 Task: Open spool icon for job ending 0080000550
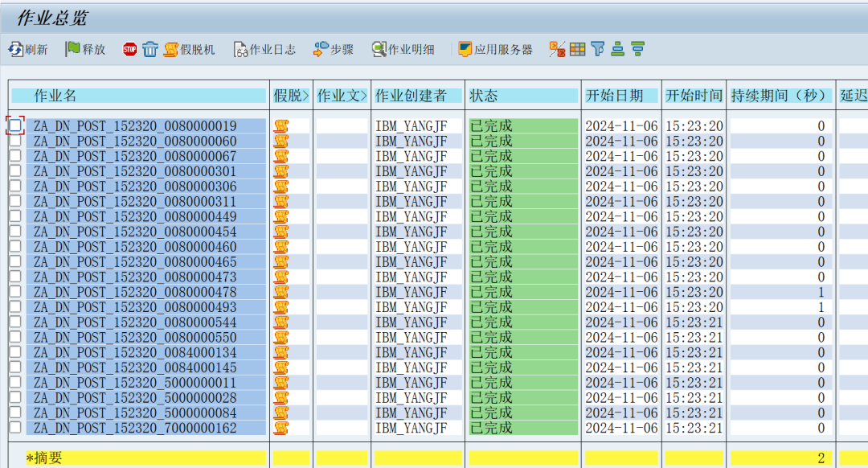click(x=281, y=337)
